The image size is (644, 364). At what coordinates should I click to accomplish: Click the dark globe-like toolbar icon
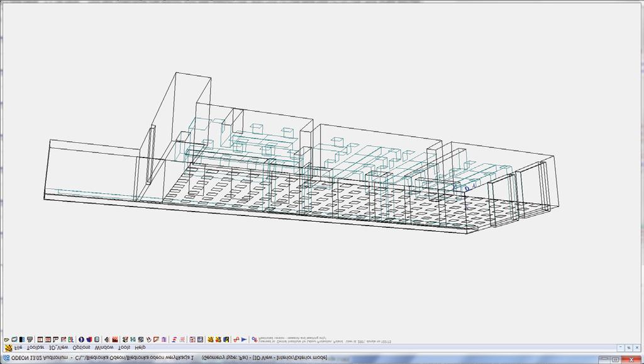click(140, 339)
